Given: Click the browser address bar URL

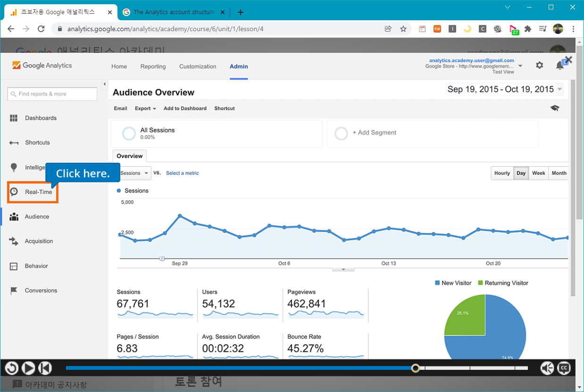Looking at the screenshot, I should (166, 29).
